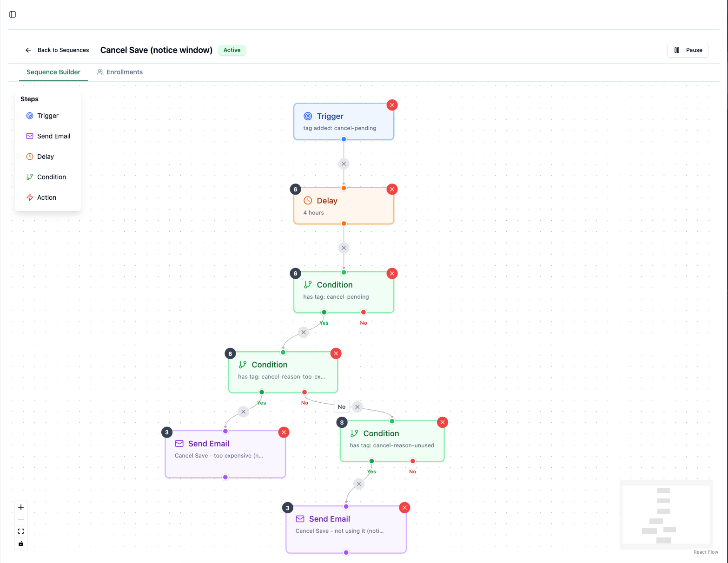Image resolution: width=728 pixels, height=563 pixels.
Task: Click the too expensive email's bottom handle
Action: [225, 477]
